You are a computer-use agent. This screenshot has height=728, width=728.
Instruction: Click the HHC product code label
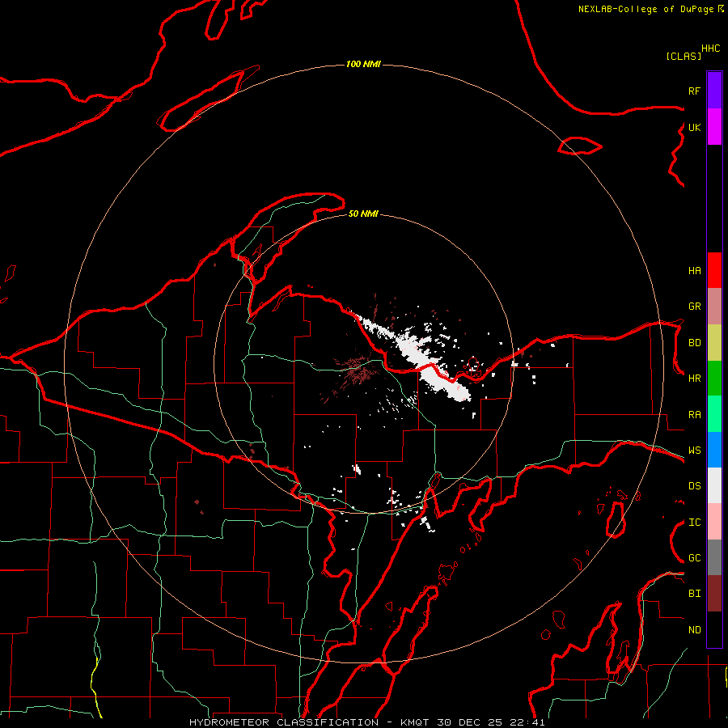tap(710, 49)
